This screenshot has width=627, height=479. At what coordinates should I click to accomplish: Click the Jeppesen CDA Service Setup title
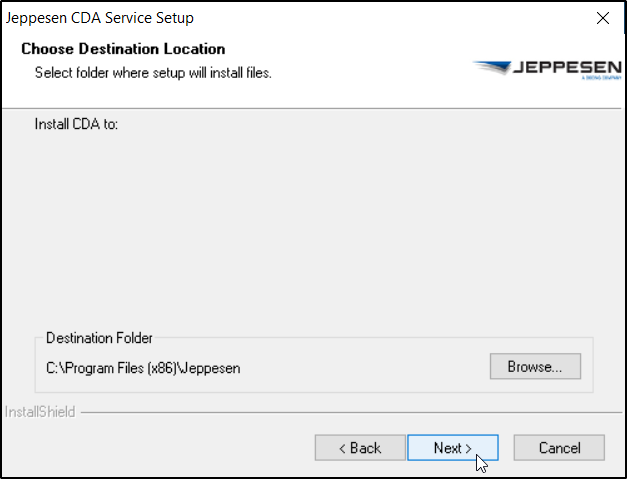(x=100, y=18)
